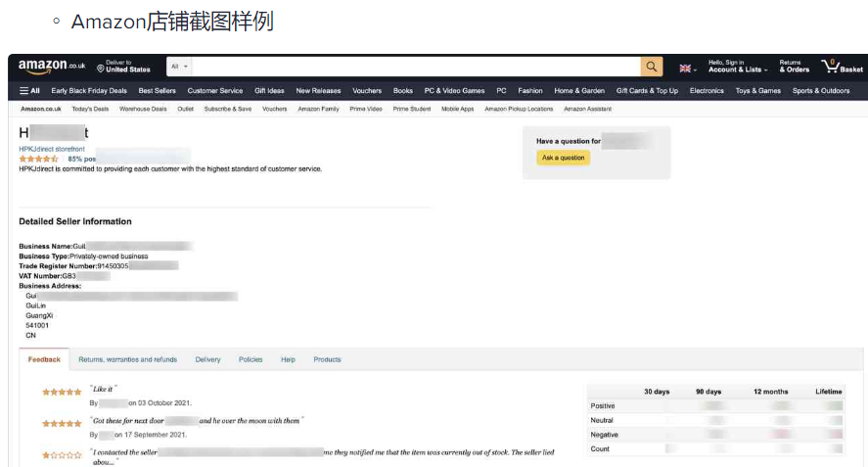Open the Products tab
868x467 pixels.
point(327,359)
